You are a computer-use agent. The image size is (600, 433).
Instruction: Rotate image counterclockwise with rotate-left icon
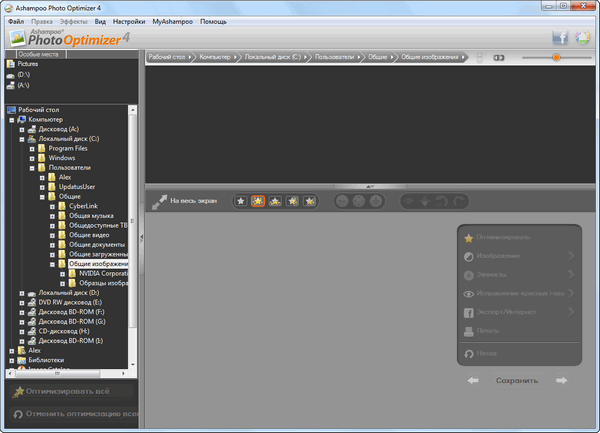(442, 201)
